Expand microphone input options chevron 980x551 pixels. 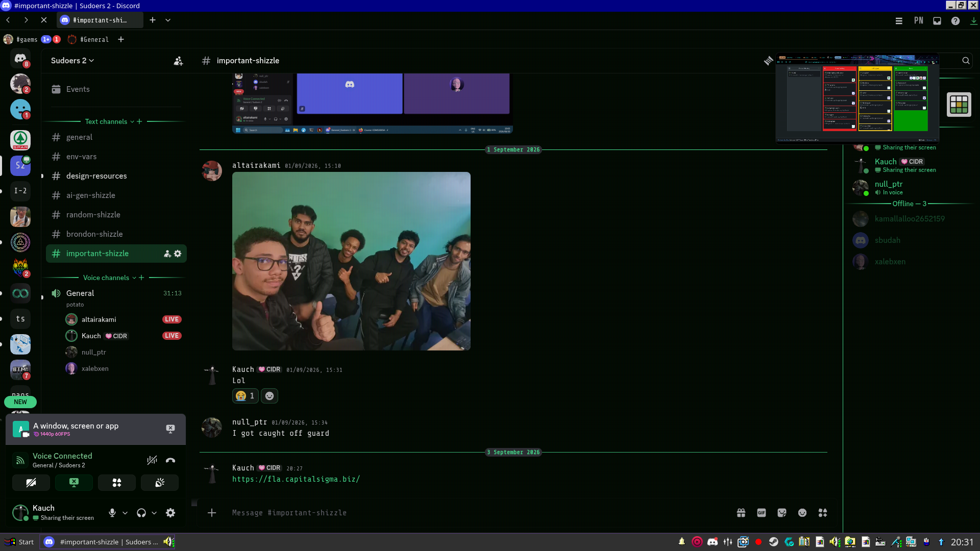point(125,513)
